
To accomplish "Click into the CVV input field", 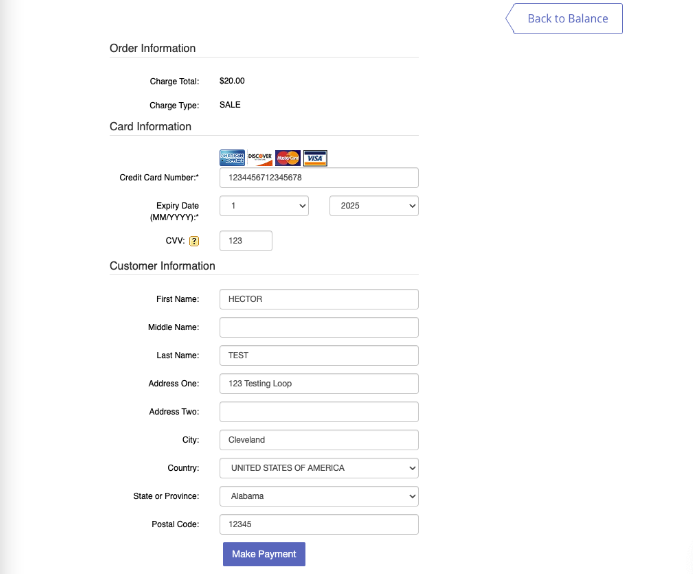I will click(246, 241).
